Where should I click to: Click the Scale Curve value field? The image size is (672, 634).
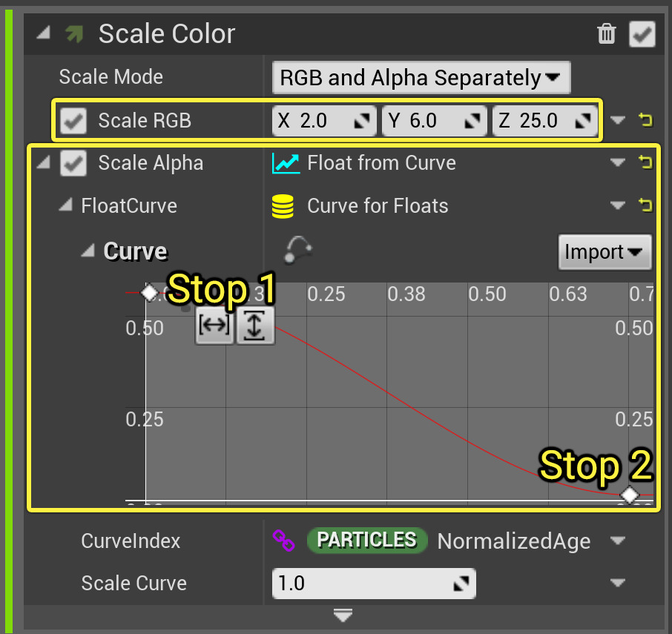pos(363,584)
